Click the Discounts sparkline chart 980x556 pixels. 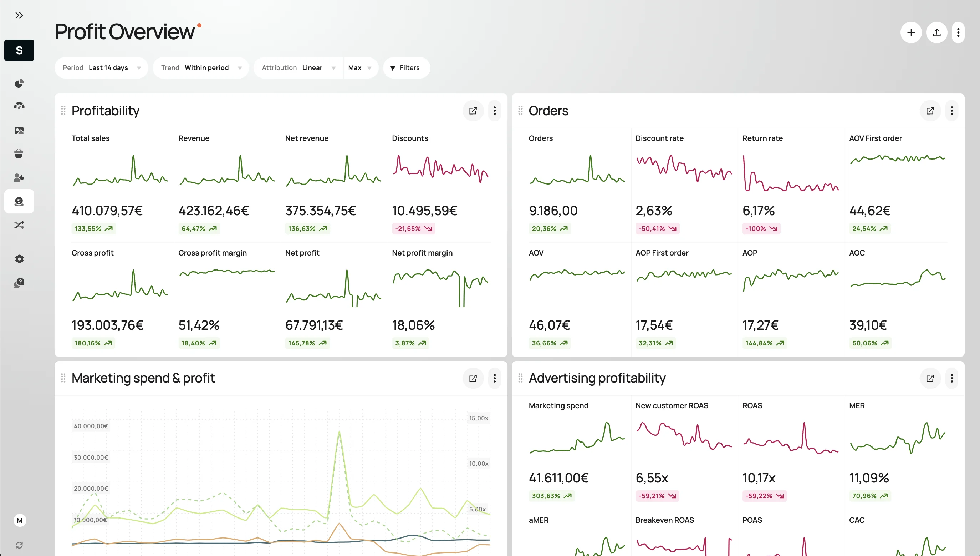(441, 169)
